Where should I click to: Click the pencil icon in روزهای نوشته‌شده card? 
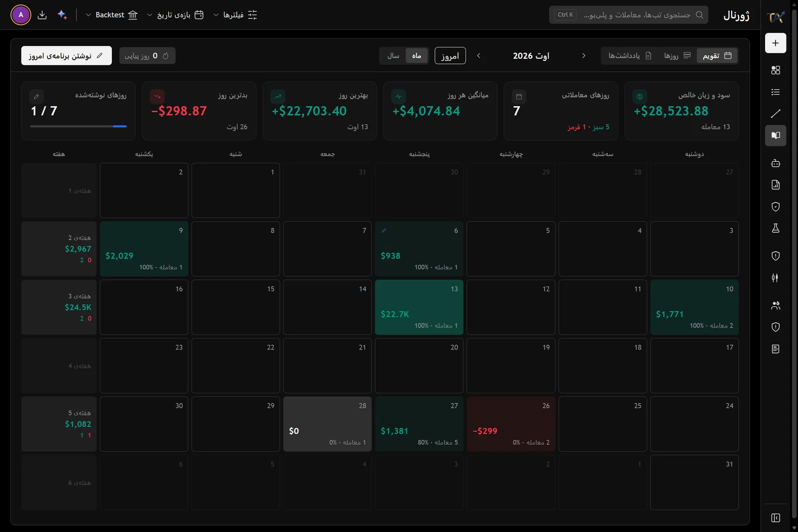36,96
